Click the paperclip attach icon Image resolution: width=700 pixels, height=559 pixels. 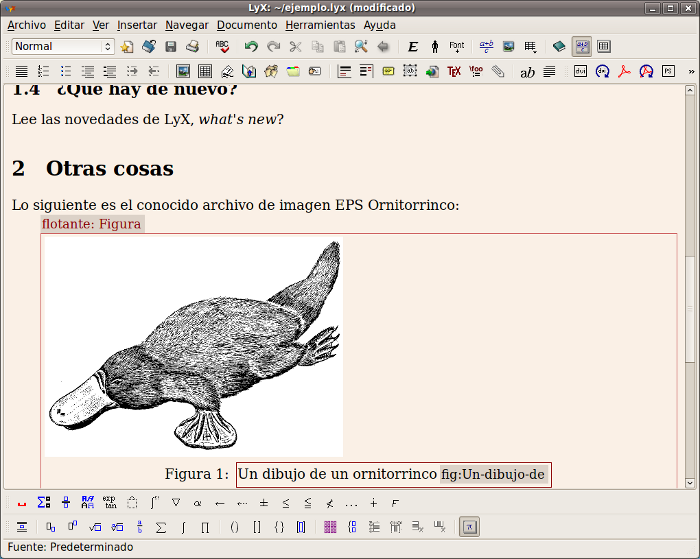498,71
